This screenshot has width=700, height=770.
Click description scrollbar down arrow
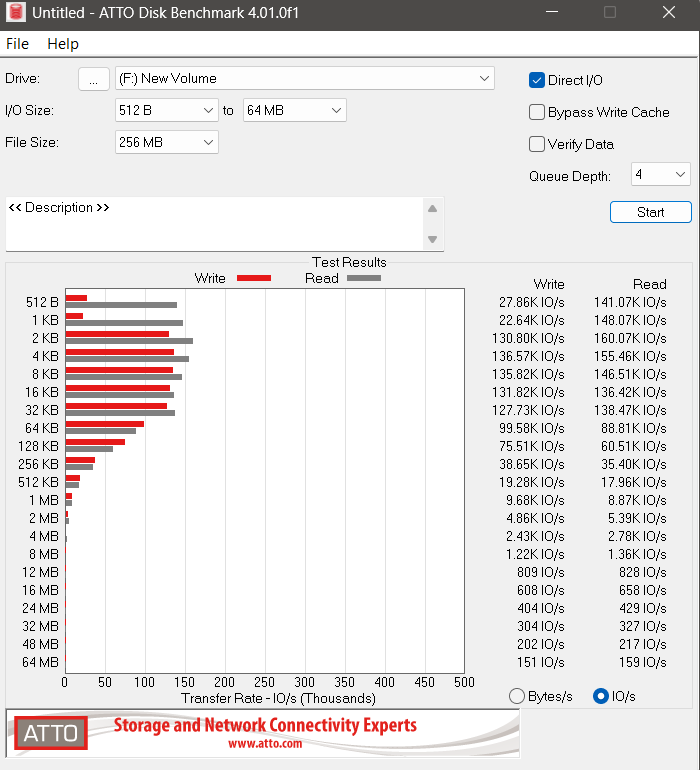click(x=432, y=240)
